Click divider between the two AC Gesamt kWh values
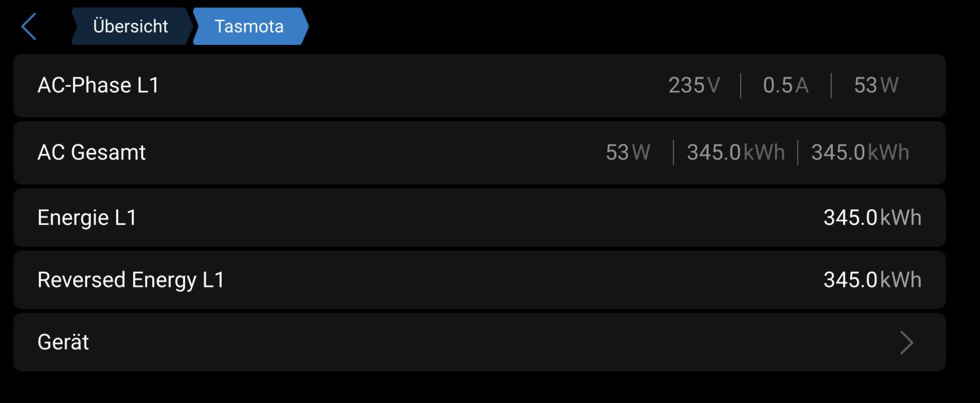The height and width of the screenshot is (403, 980). [x=797, y=152]
